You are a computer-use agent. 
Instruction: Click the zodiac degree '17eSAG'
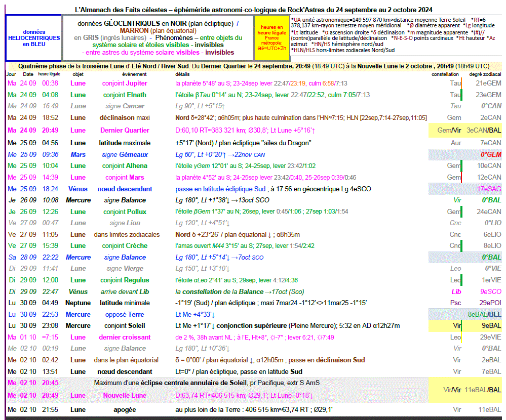click(x=489, y=189)
